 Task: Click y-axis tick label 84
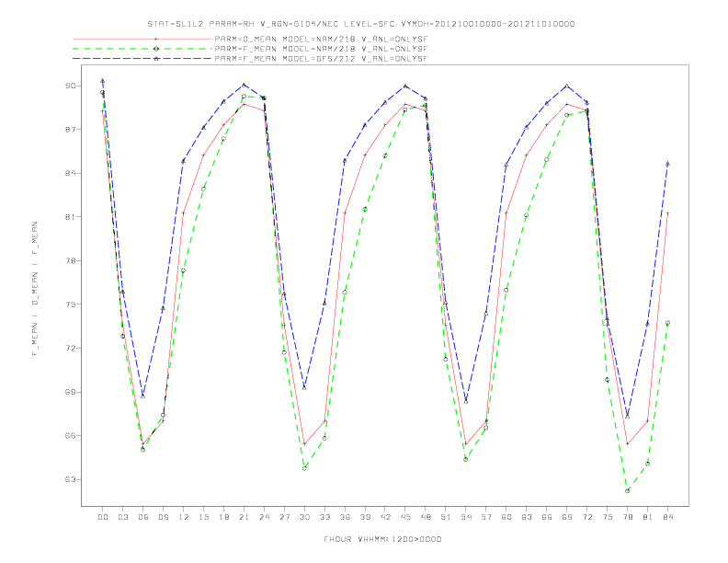[x=70, y=173]
